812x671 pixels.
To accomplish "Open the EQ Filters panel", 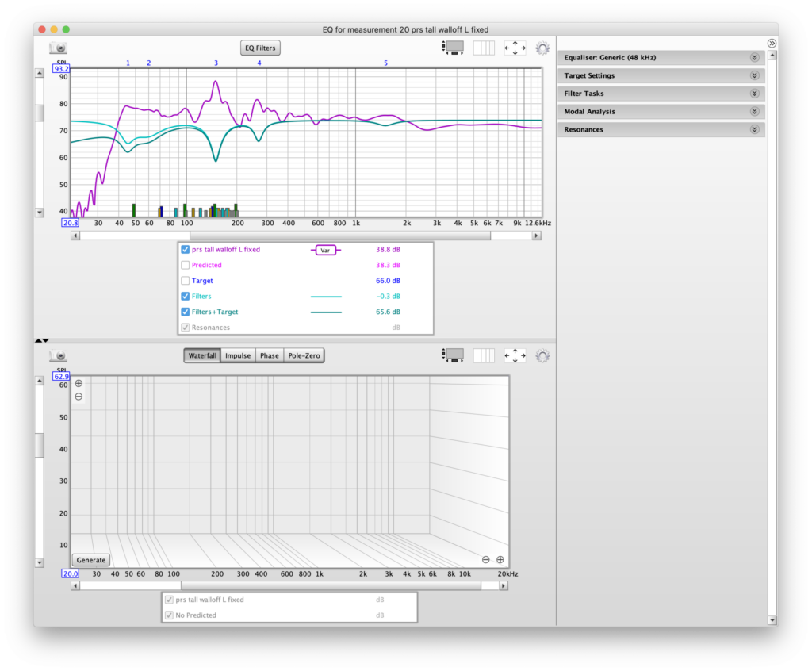I will click(x=260, y=48).
